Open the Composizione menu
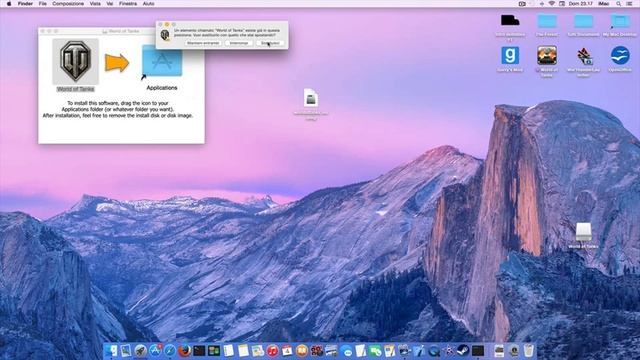The height and width of the screenshot is (360, 640). (68, 4)
